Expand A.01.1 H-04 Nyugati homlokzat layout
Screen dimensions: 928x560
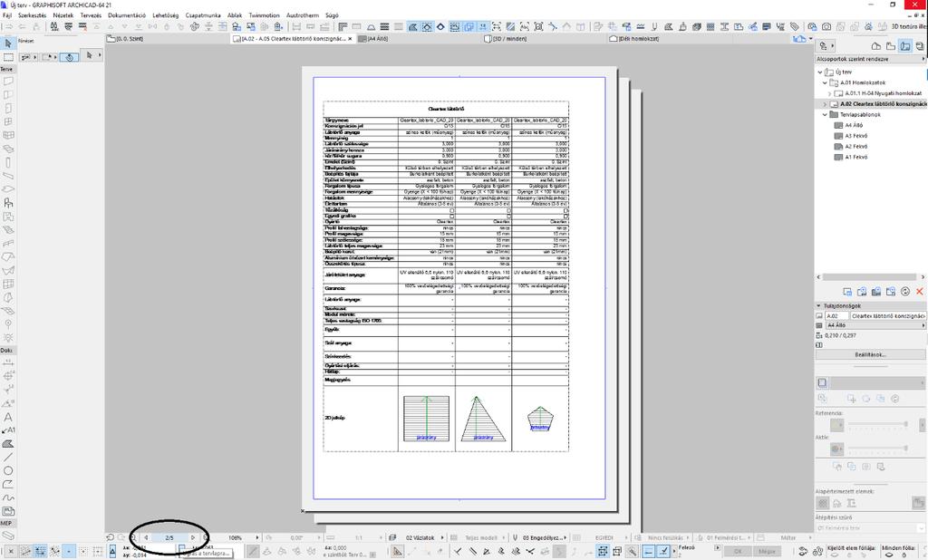point(829,93)
